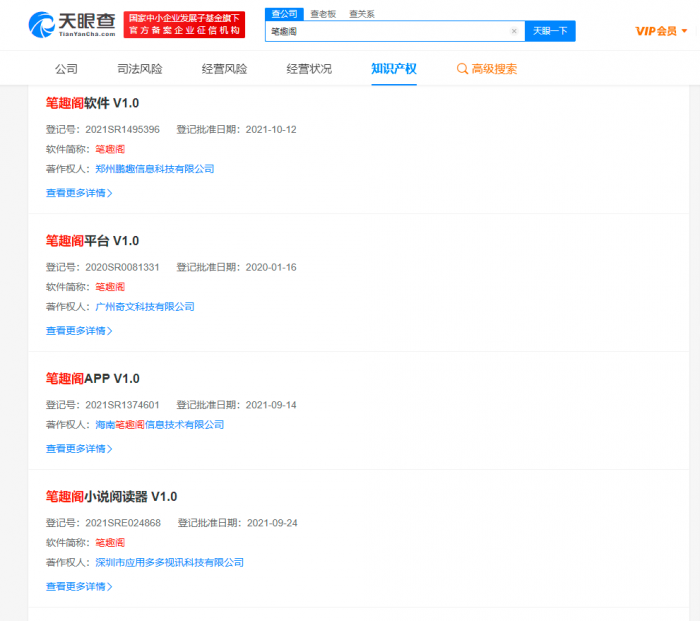Click the 天眼一下 search button
The width and height of the screenshot is (700, 621).
coord(550,31)
